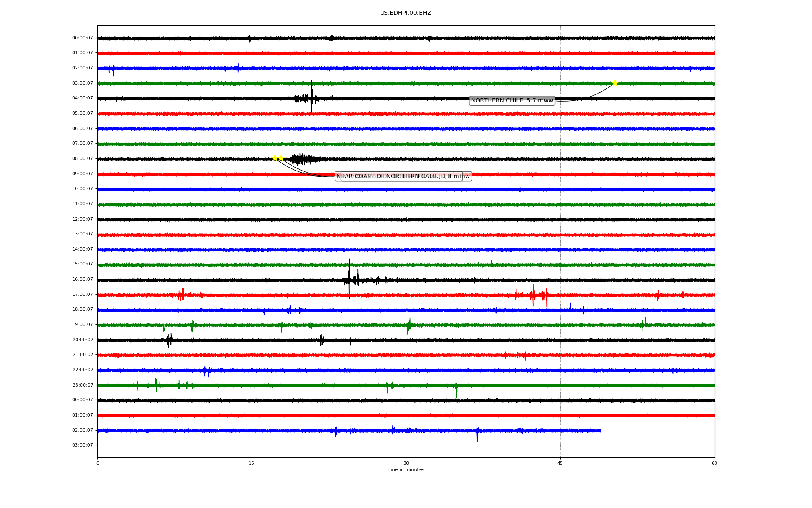This screenshot has width=812, height=508.
Task: Click the NEAR COAST OF NORTHERN CALIF. annotation
Action: tap(399, 177)
